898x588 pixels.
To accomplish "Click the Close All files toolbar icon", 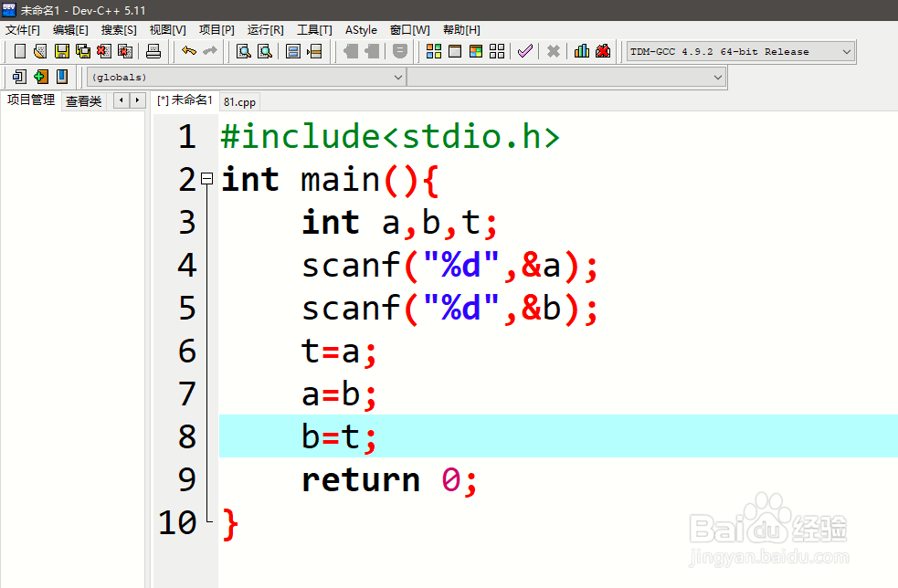I will coord(125,51).
